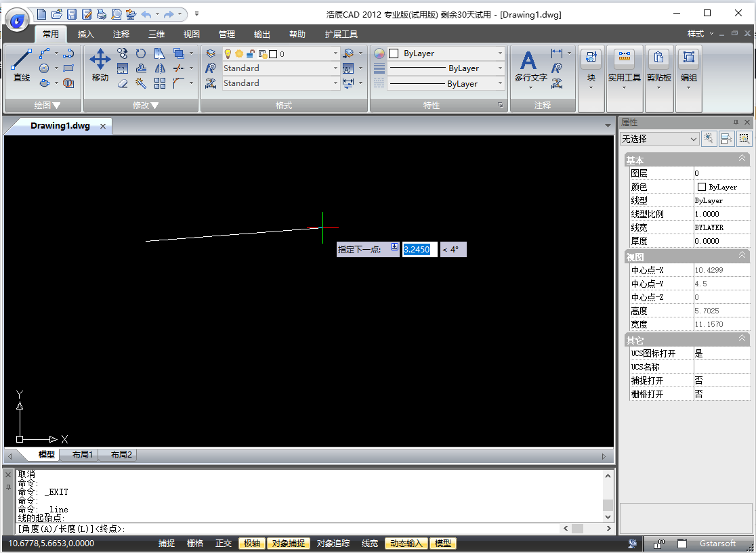Open dimension style manager in 格式 panel

coord(211,83)
